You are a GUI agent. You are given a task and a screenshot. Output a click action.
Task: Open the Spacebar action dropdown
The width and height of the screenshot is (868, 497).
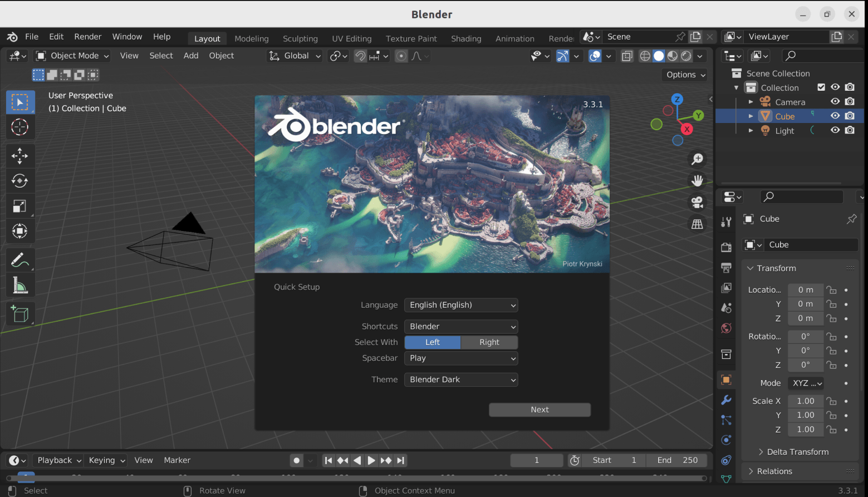pos(461,358)
